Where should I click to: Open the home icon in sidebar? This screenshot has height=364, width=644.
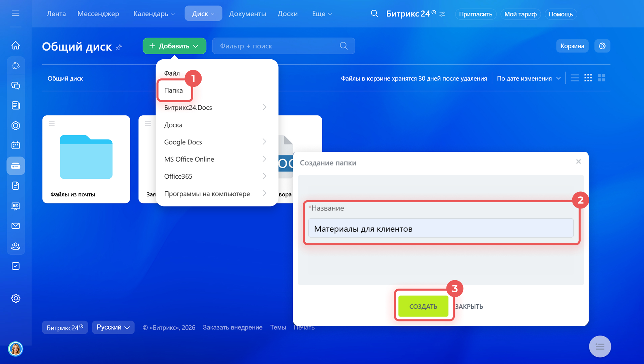[16, 46]
